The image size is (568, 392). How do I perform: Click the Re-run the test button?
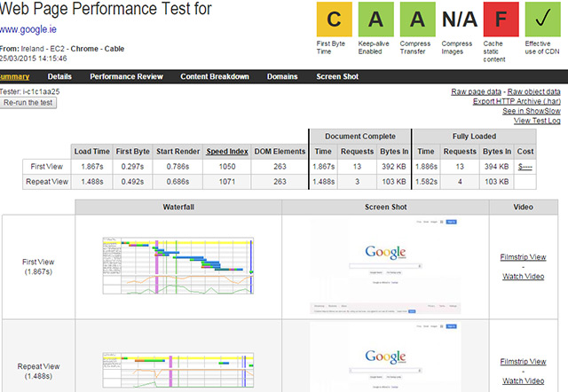click(28, 103)
